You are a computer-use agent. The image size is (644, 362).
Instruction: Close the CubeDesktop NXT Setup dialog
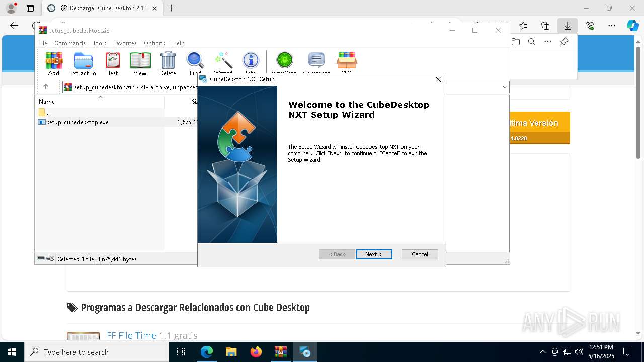coord(438,79)
